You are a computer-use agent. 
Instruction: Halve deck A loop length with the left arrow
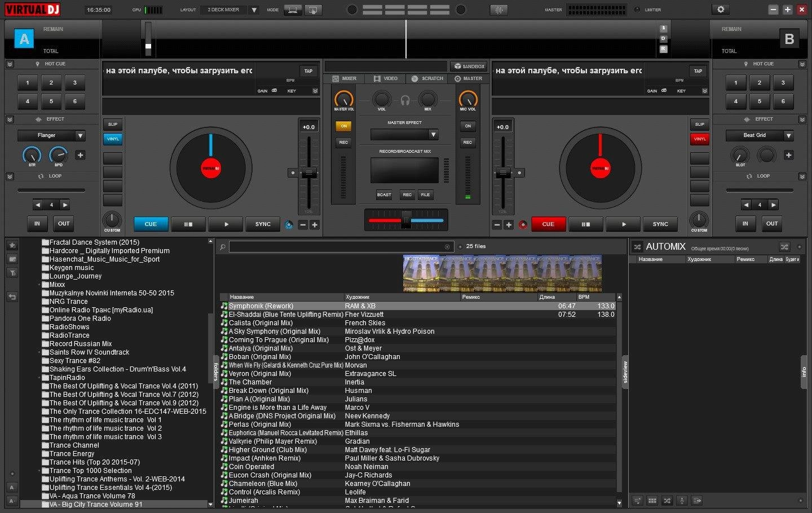[38, 205]
